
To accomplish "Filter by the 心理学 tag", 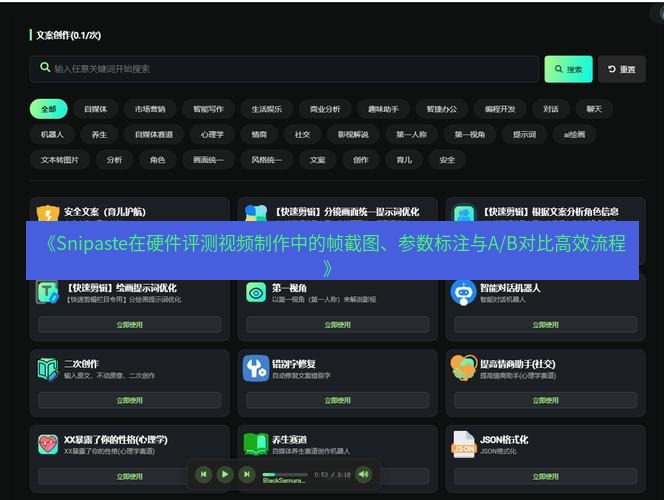I will click(212, 134).
